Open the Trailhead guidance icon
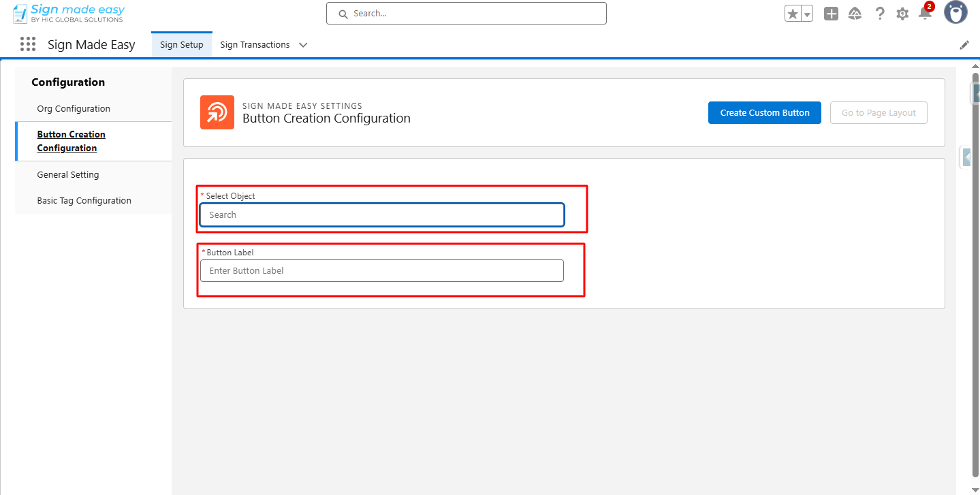This screenshot has height=495, width=980. point(855,14)
